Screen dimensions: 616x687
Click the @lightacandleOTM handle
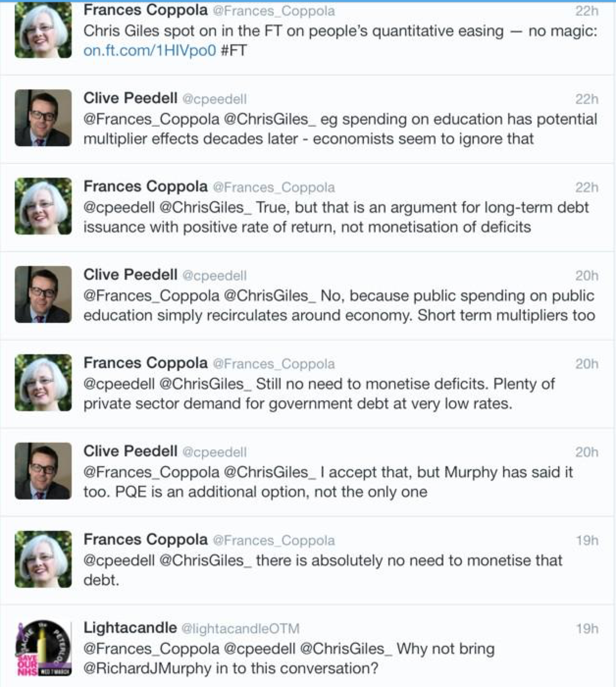click(240, 629)
